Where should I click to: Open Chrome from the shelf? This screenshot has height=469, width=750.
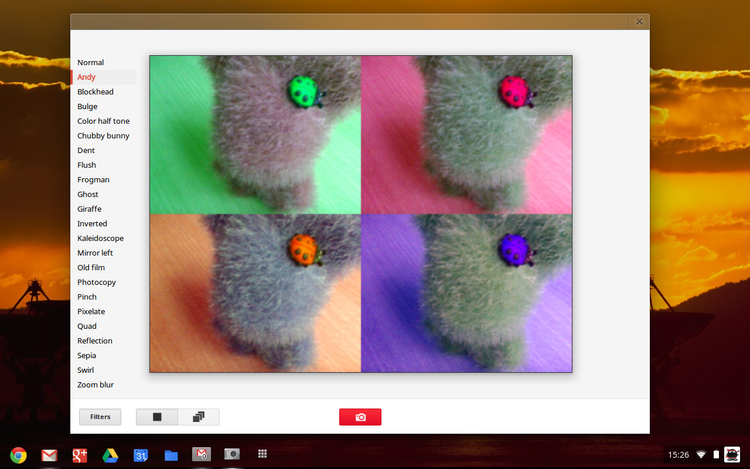tap(18, 455)
